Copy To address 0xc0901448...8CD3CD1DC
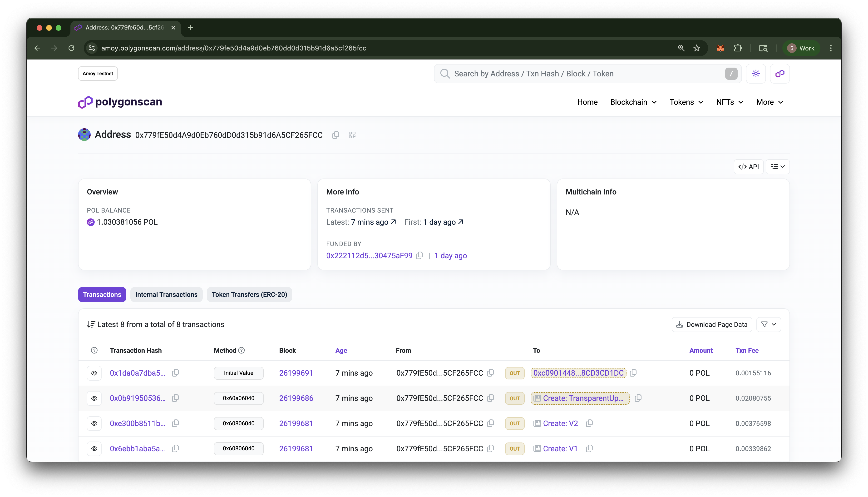 (x=633, y=373)
